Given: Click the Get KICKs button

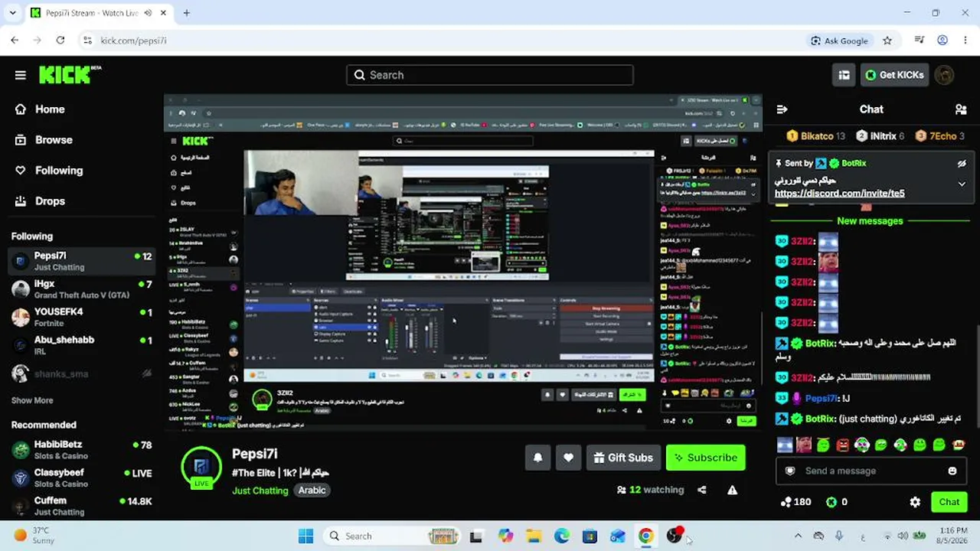Looking at the screenshot, I should (894, 75).
